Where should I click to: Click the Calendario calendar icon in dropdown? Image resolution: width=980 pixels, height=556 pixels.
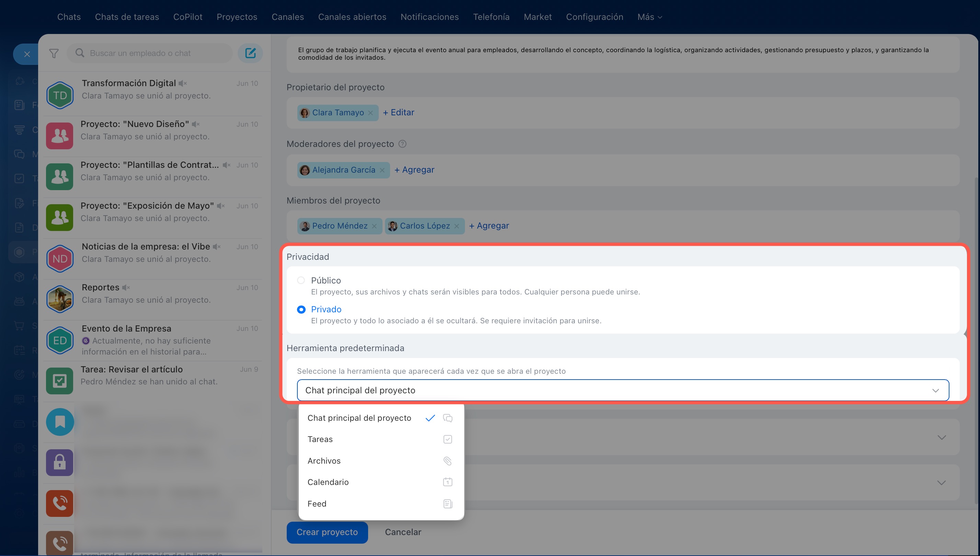[447, 482]
